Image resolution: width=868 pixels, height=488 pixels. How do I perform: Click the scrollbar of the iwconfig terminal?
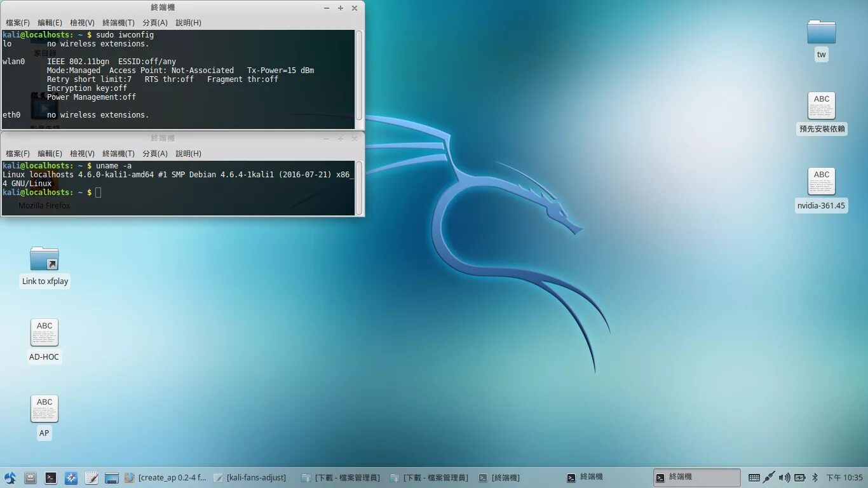(x=359, y=75)
